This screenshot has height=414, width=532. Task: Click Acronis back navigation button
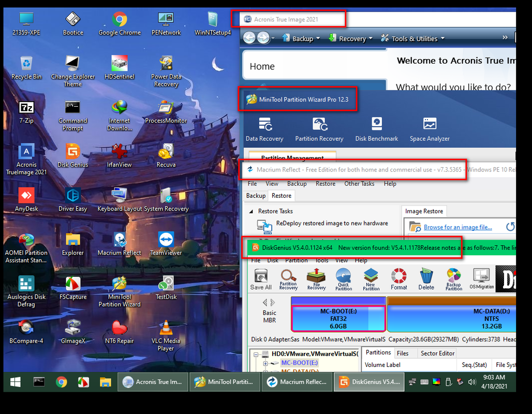pyautogui.click(x=249, y=38)
